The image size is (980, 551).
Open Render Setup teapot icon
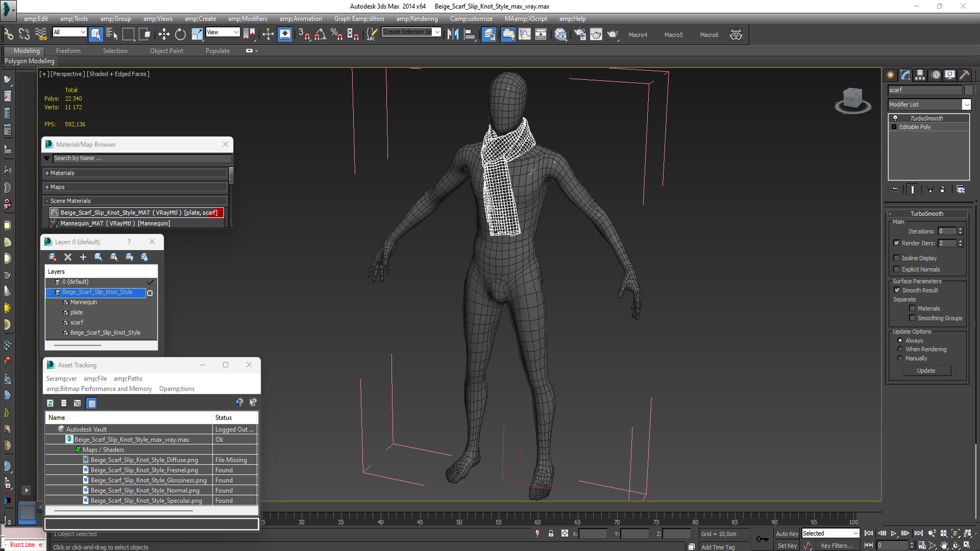pyautogui.click(x=580, y=34)
